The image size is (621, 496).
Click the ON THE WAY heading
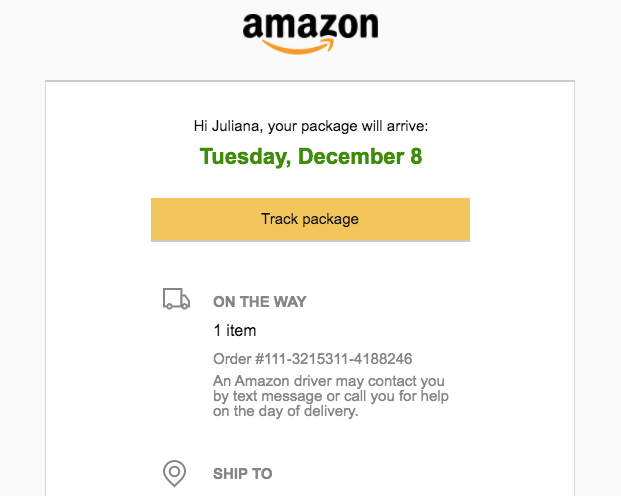click(260, 301)
